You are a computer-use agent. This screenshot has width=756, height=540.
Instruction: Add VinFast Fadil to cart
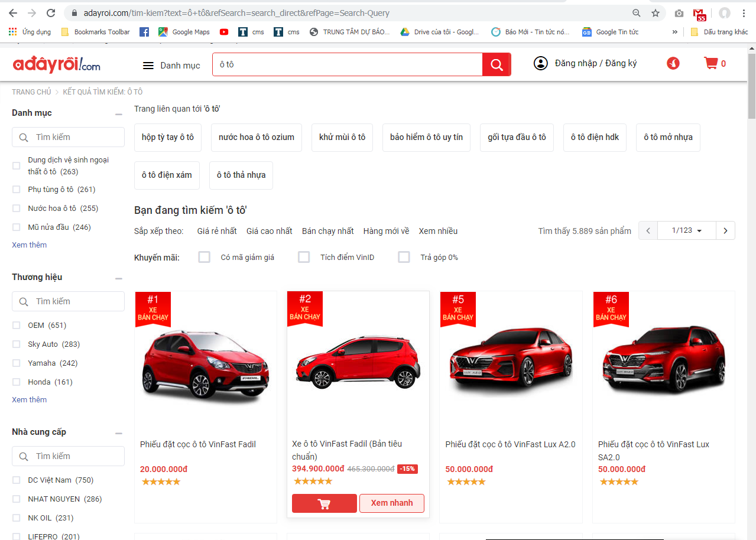(324, 503)
